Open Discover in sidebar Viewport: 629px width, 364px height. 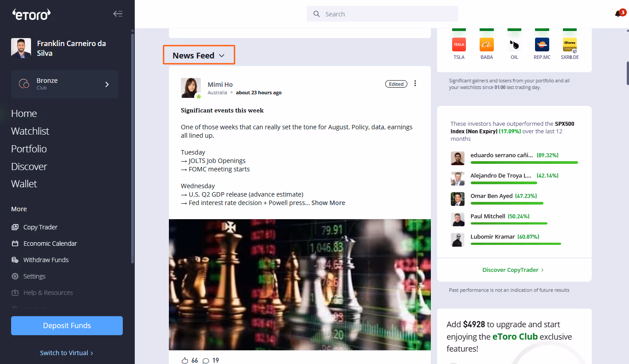[29, 167]
